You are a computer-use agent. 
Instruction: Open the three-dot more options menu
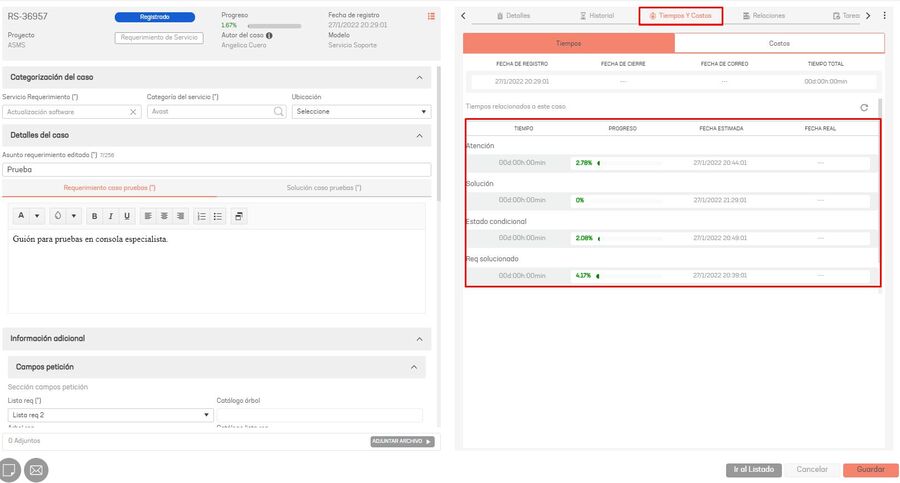click(884, 16)
